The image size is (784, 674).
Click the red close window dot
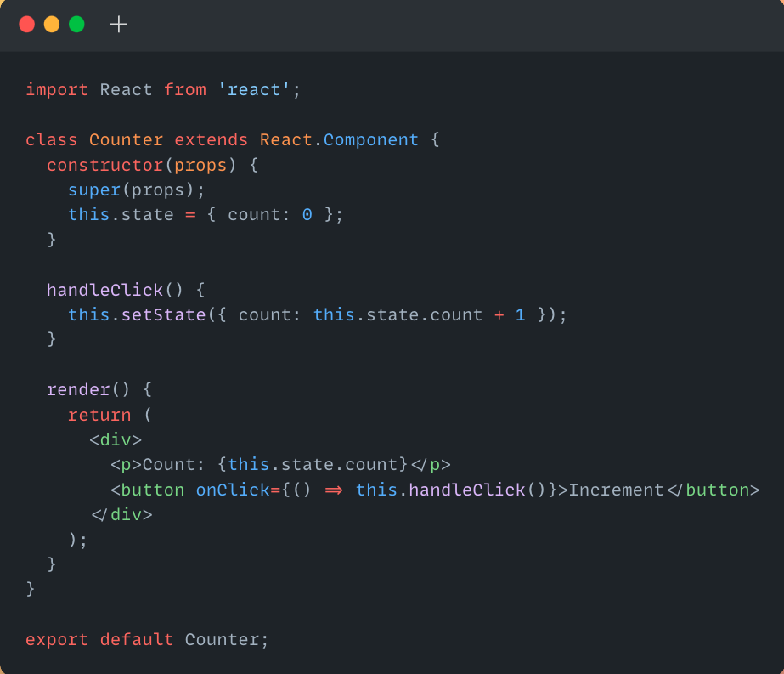pyautogui.click(x=27, y=24)
